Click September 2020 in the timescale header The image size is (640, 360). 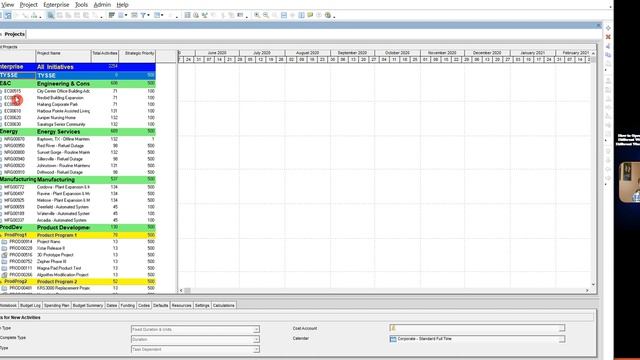(352, 53)
